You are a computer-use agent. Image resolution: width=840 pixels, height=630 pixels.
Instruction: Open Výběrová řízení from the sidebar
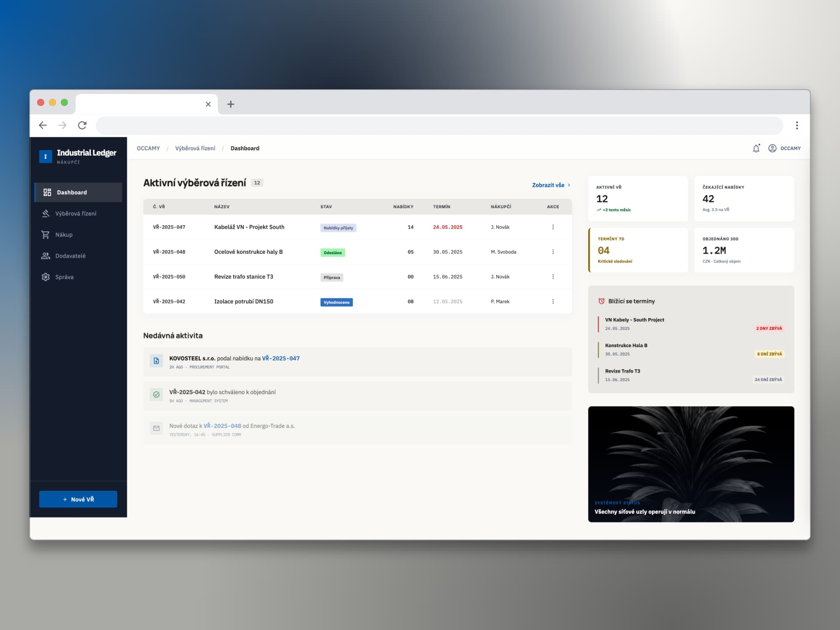point(75,213)
